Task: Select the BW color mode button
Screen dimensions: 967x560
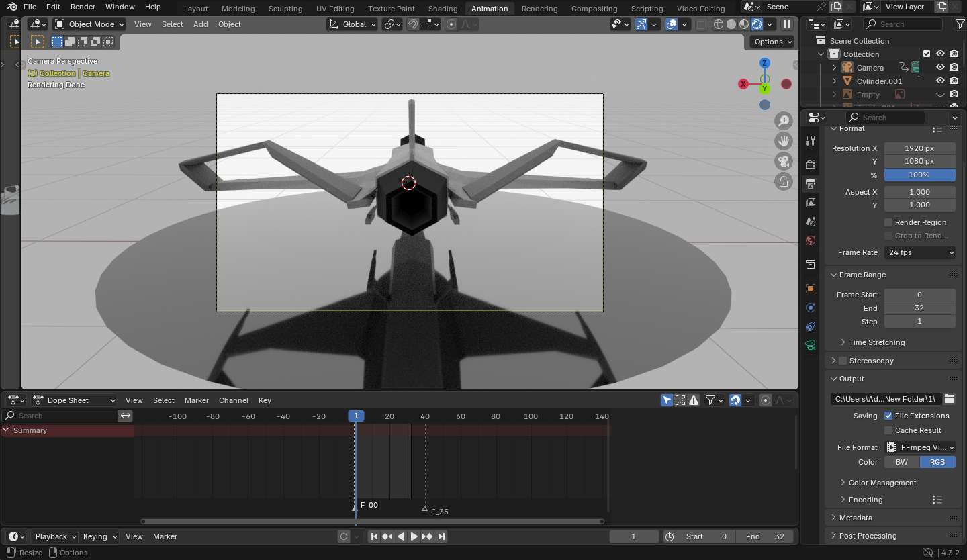Action: (902, 462)
